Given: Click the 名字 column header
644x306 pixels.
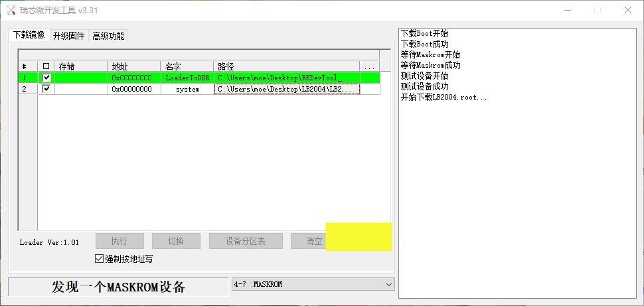Looking at the screenshot, I should point(187,66).
